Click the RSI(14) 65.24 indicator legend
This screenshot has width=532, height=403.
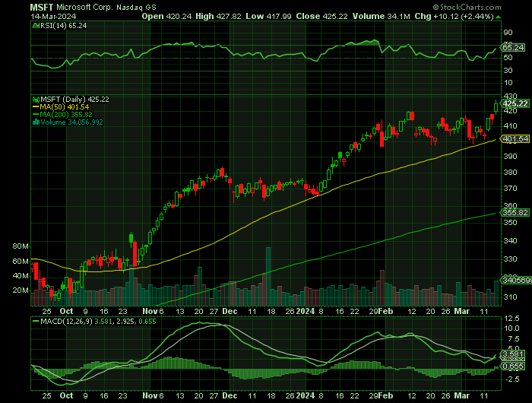[x=63, y=25]
